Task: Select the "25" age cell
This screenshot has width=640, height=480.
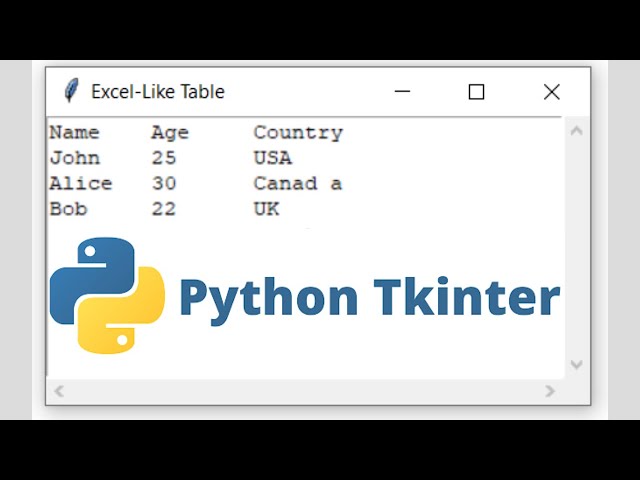Action: [164, 158]
